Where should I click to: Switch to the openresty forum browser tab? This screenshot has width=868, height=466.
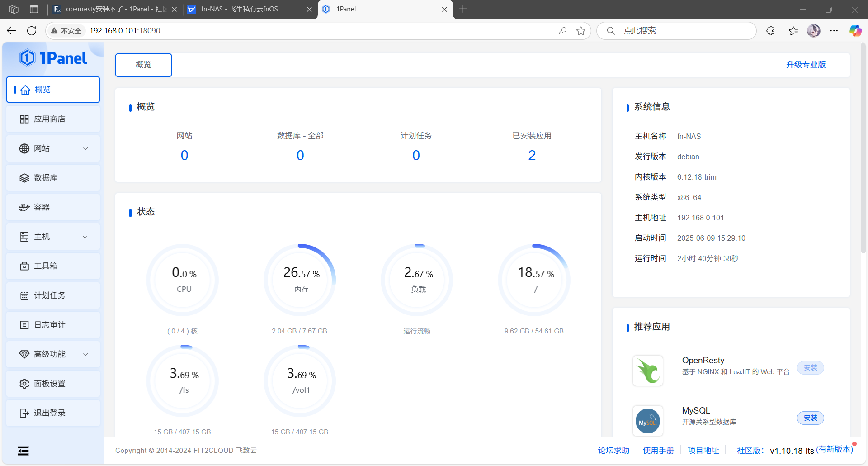(114, 9)
